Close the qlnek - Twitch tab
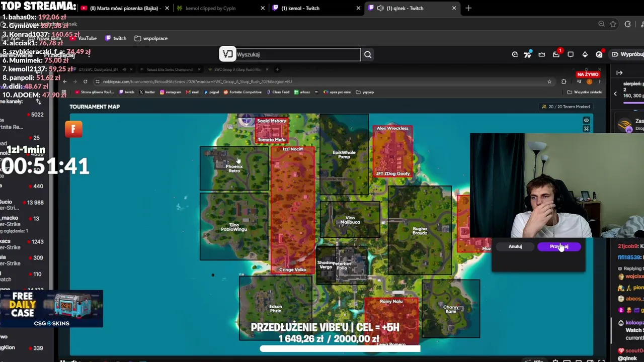The width and height of the screenshot is (644, 362). point(454,8)
